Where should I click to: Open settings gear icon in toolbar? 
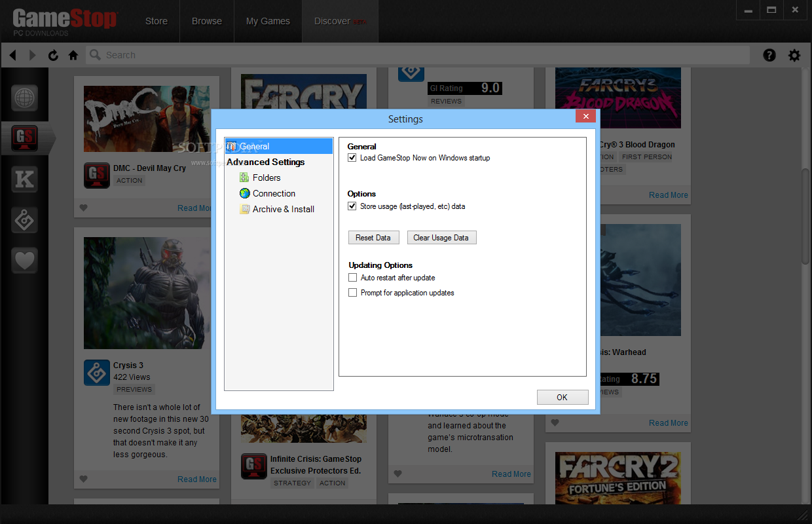coord(794,55)
